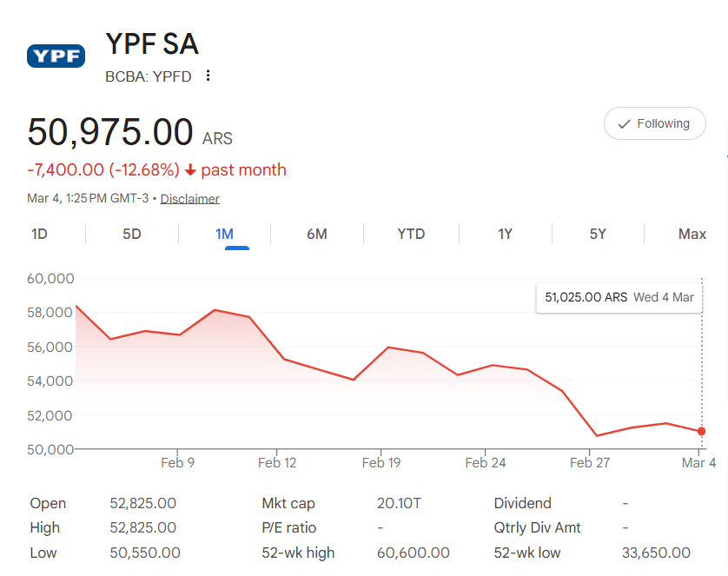
Task: Show the 1Y chart range
Action: [505, 234]
